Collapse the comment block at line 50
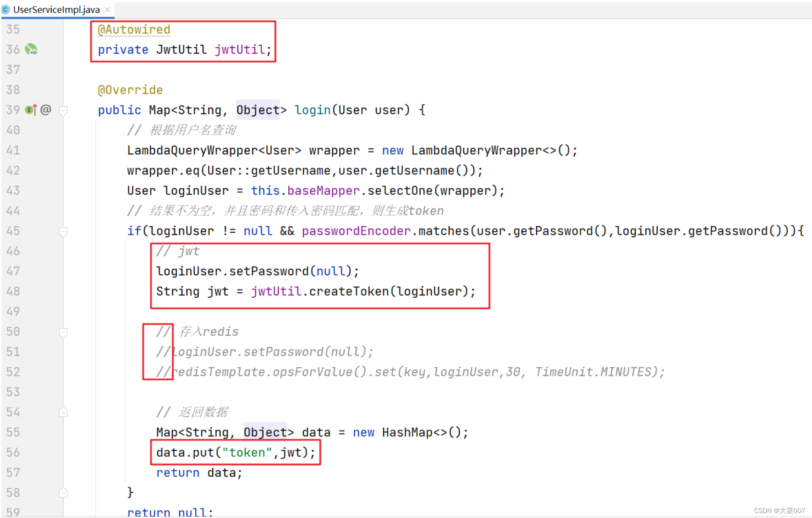 pos(64,332)
